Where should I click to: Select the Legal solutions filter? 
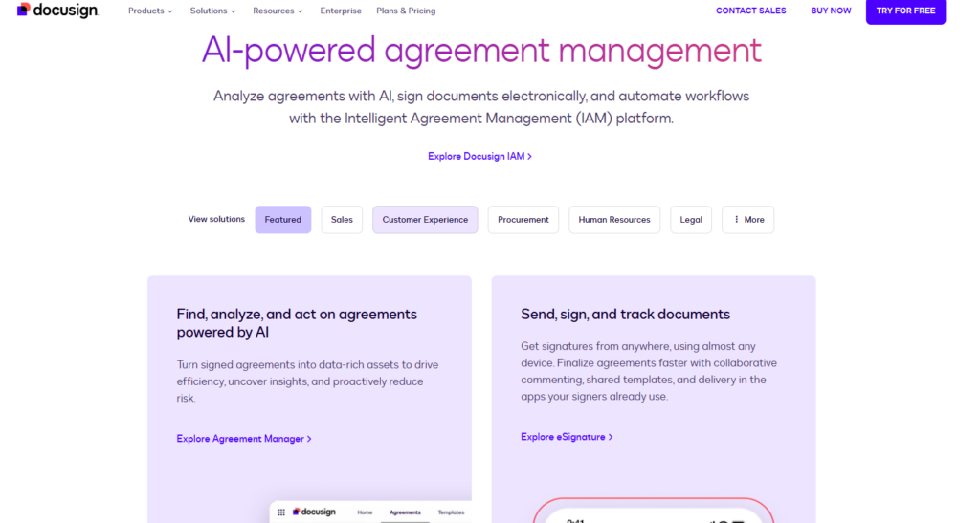coord(691,220)
